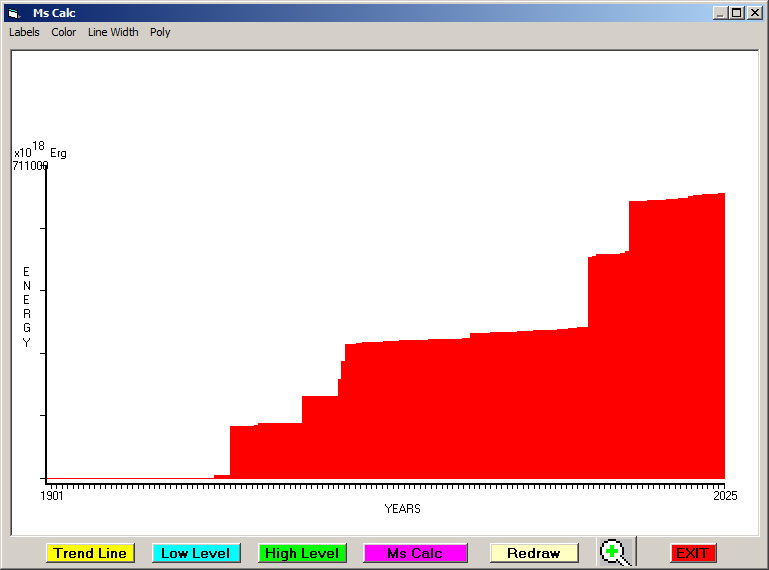Select the YEARS x-axis title
The image size is (769, 570).
402,509
